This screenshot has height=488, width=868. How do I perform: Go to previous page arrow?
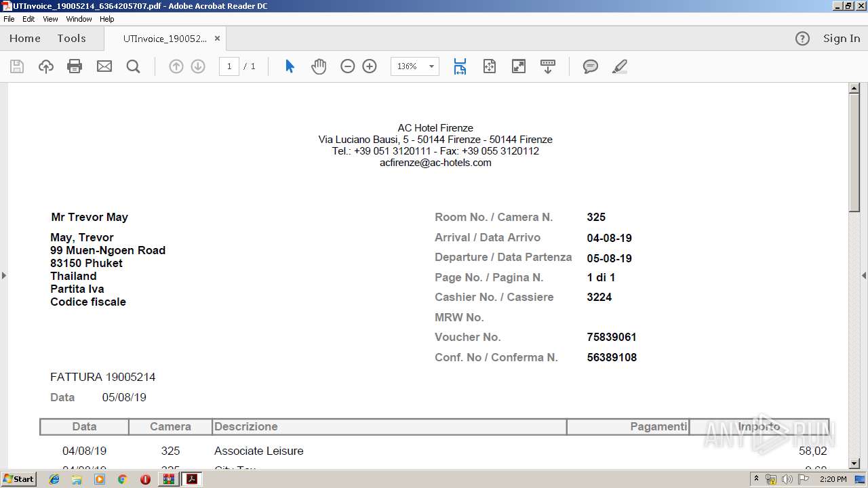(x=176, y=66)
